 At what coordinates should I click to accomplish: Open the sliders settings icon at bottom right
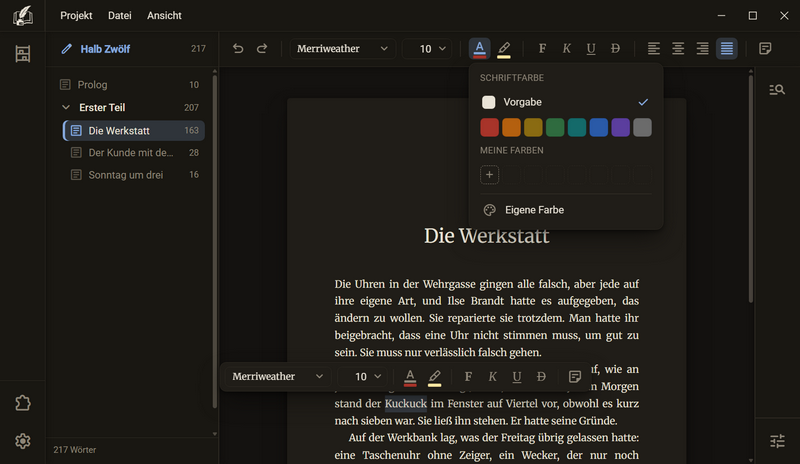point(777,441)
